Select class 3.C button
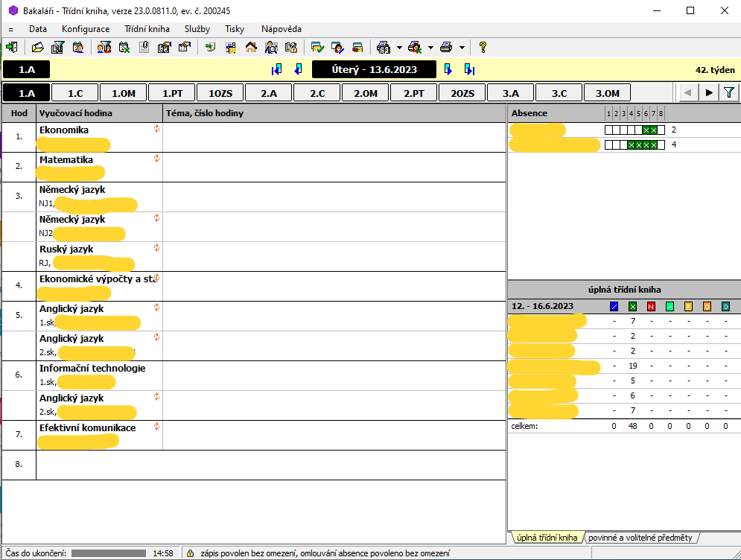The height and width of the screenshot is (560, 741). (x=559, y=93)
